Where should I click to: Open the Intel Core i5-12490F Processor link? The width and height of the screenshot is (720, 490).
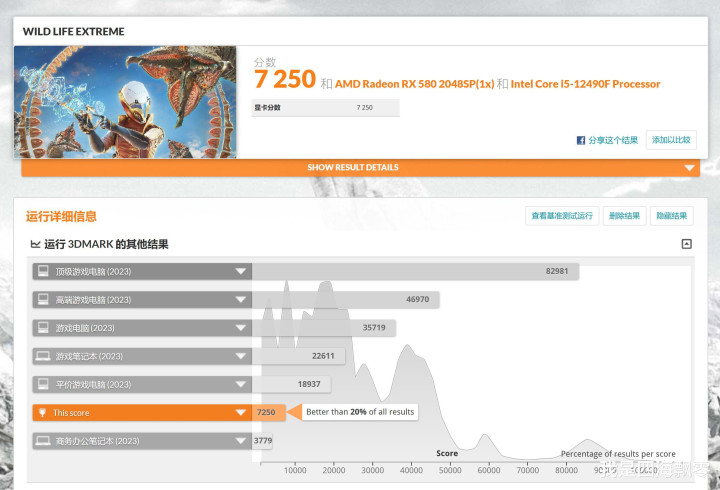pos(585,84)
